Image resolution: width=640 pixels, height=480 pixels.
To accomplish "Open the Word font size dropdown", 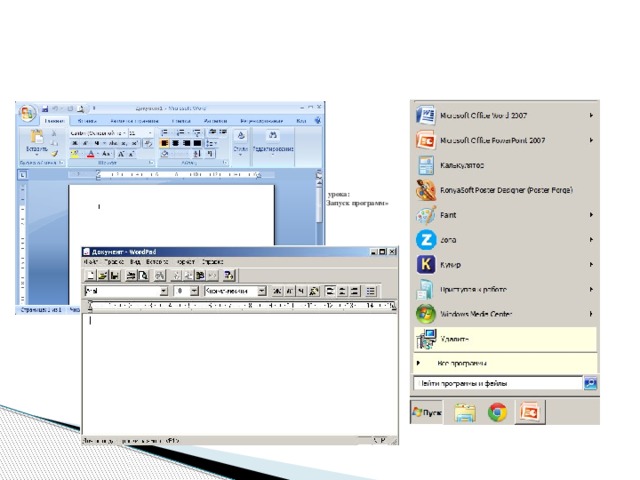I will click(x=149, y=133).
